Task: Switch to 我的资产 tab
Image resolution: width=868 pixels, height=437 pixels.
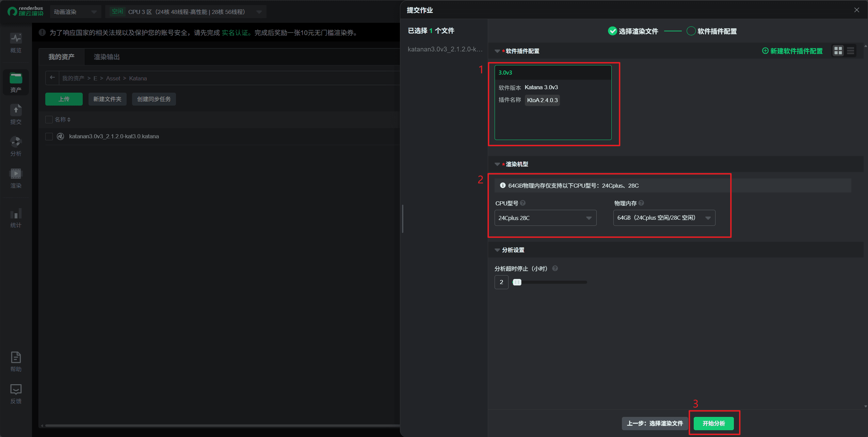Action: click(x=61, y=57)
